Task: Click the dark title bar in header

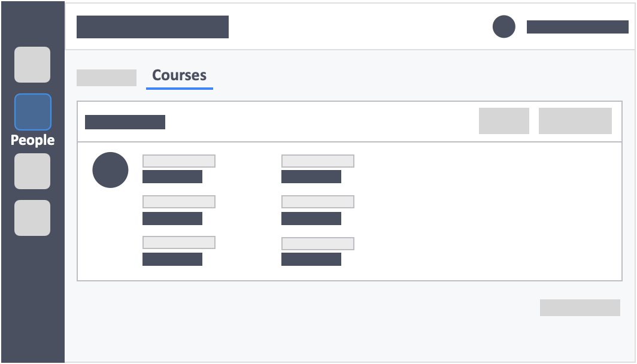Action: pyautogui.click(x=152, y=27)
